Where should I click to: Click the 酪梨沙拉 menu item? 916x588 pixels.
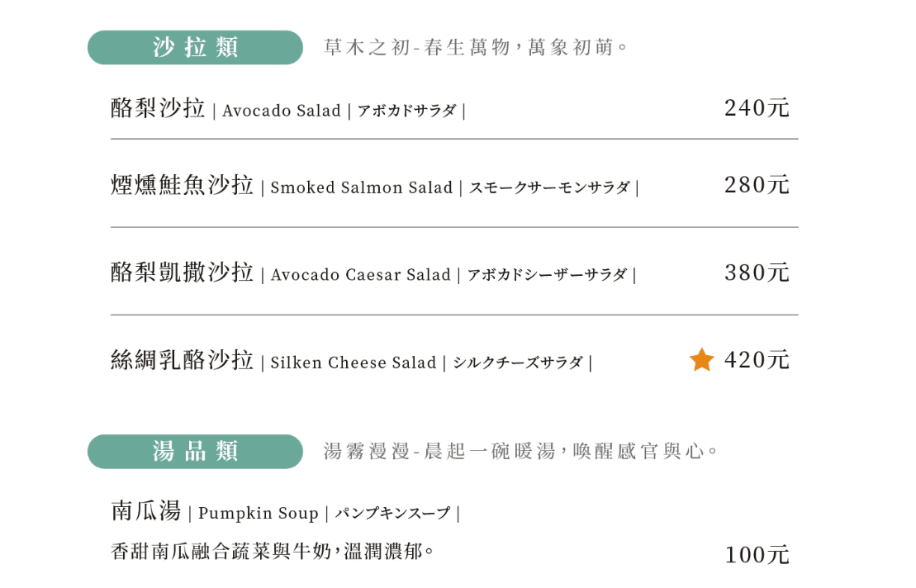point(158,108)
